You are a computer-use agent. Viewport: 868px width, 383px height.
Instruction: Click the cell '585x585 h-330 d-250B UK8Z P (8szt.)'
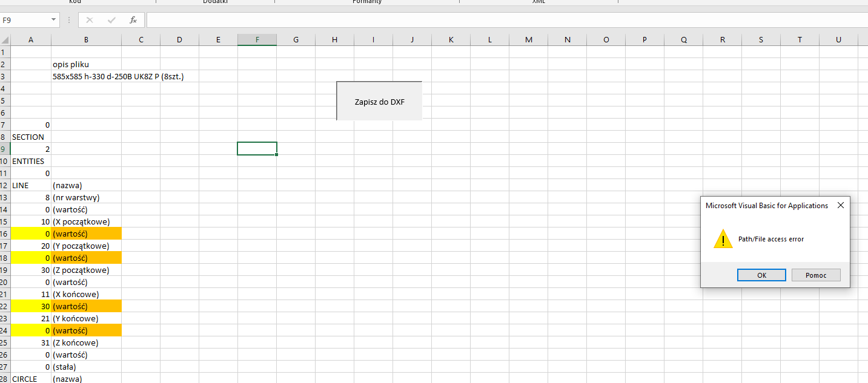tap(86, 76)
